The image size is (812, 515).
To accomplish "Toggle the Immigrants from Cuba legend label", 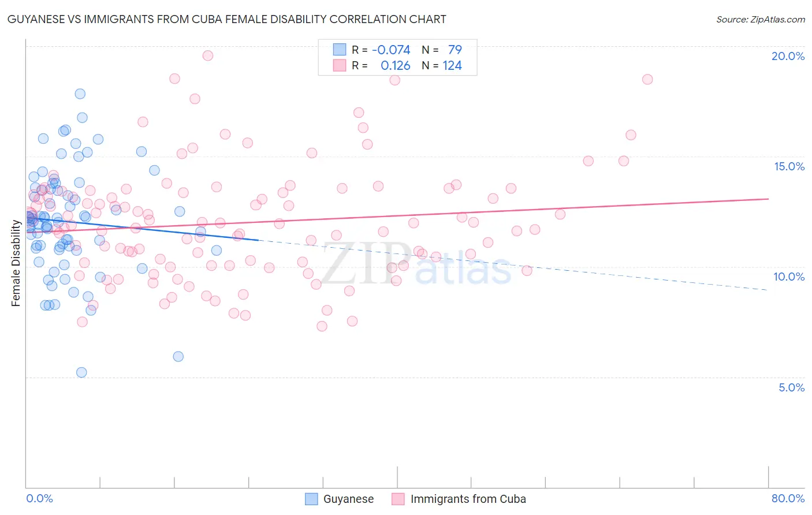I will pos(468,499).
